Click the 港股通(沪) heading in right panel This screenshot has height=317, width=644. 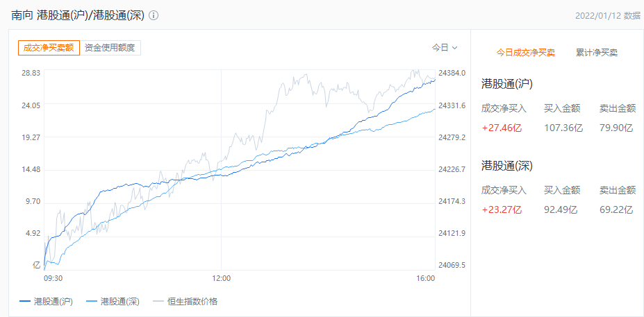tap(506, 84)
